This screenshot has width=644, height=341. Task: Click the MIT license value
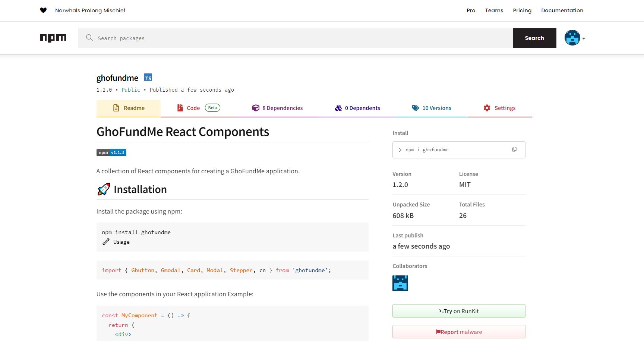tap(465, 185)
